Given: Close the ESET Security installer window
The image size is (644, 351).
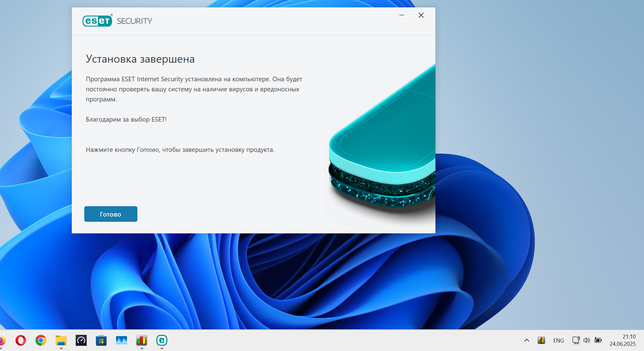Looking at the screenshot, I should [421, 15].
